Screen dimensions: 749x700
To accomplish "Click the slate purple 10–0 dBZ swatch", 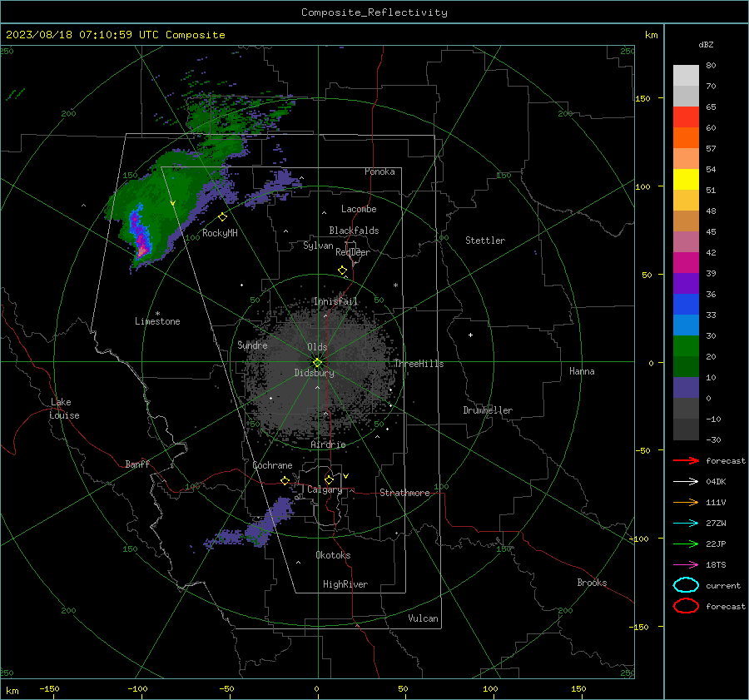I will tap(686, 388).
